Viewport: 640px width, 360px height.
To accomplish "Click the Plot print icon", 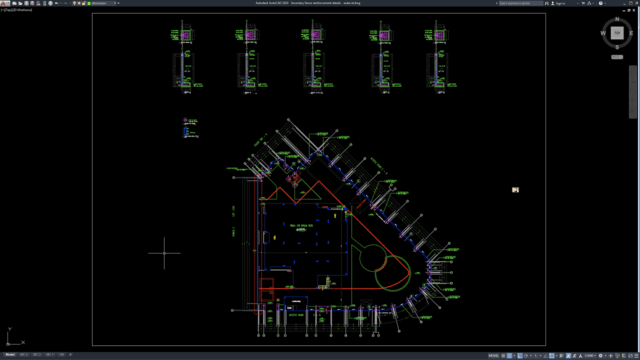I will (51, 3).
